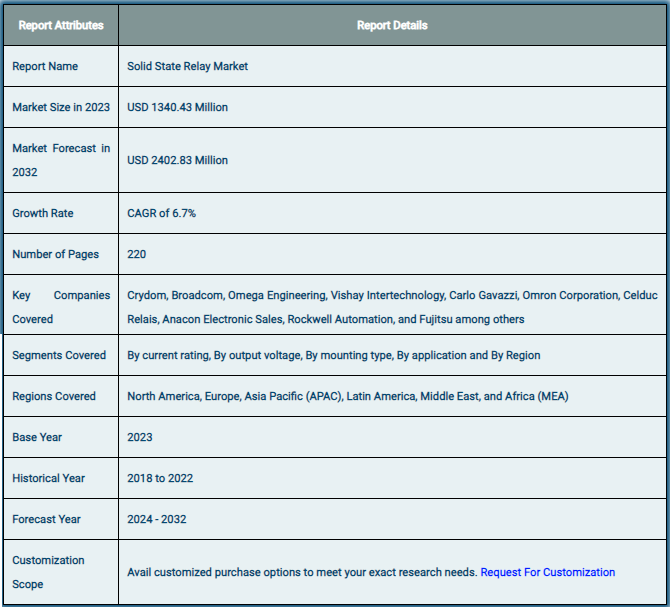670x607 pixels.
Task: Select the Avail customized purchase options text
Action: pos(302,572)
